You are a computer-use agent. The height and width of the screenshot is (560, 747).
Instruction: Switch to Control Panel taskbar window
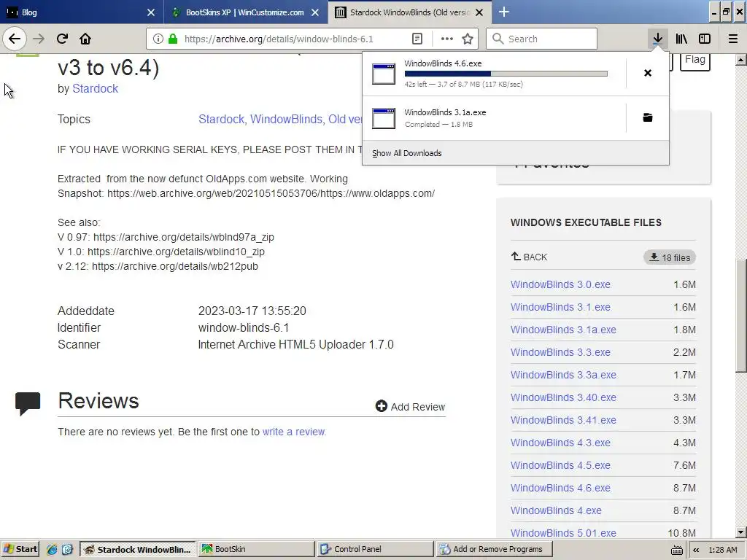[x=376, y=549]
